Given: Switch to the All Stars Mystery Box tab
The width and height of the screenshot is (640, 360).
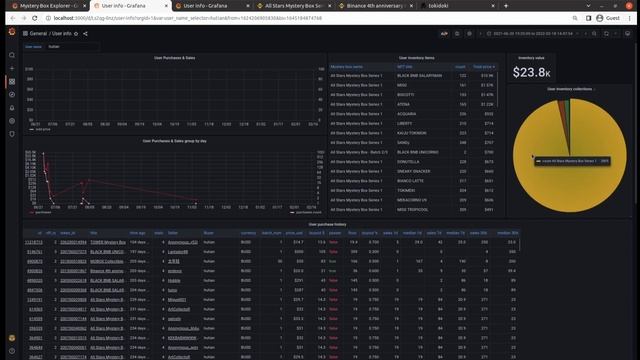Looking at the screenshot, I should click(294, 6).
